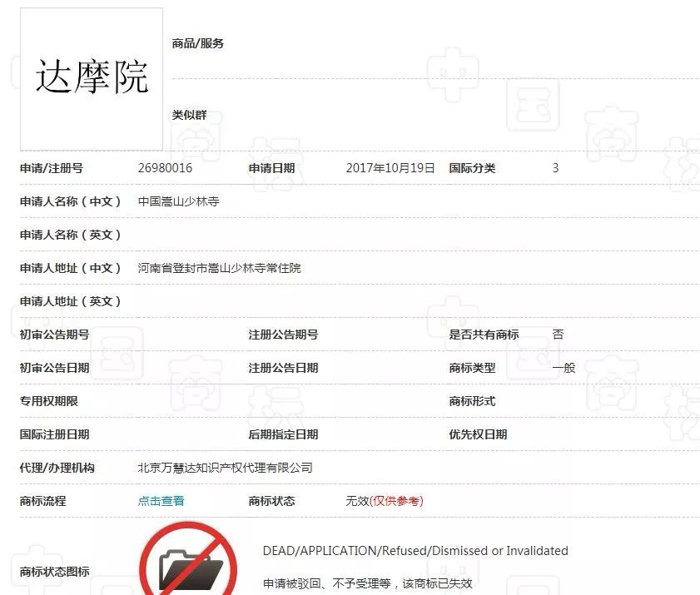Image resolution: width=700 pixels, height=595 pixels.
Task: Click the DEAD/APPLICATION/Refused status description
Action: click(415, 551)
